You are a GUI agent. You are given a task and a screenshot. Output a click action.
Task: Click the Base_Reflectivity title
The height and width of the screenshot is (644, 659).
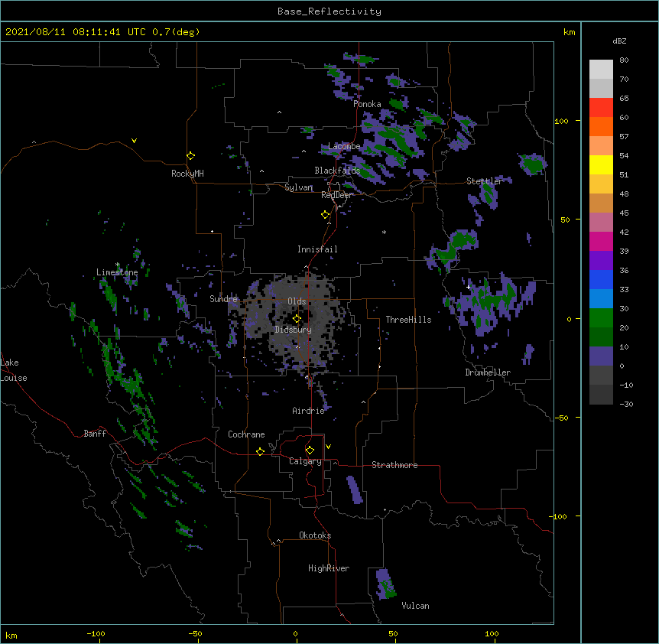point(329,11)
